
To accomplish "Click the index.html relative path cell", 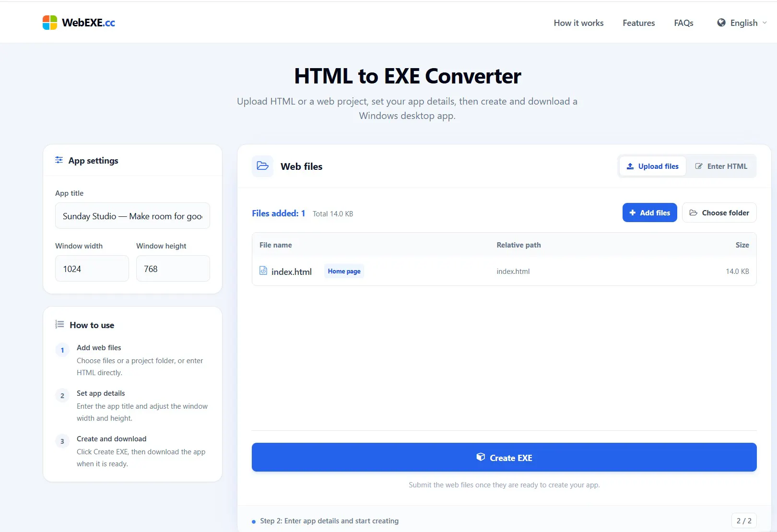I will click(513, 271).
